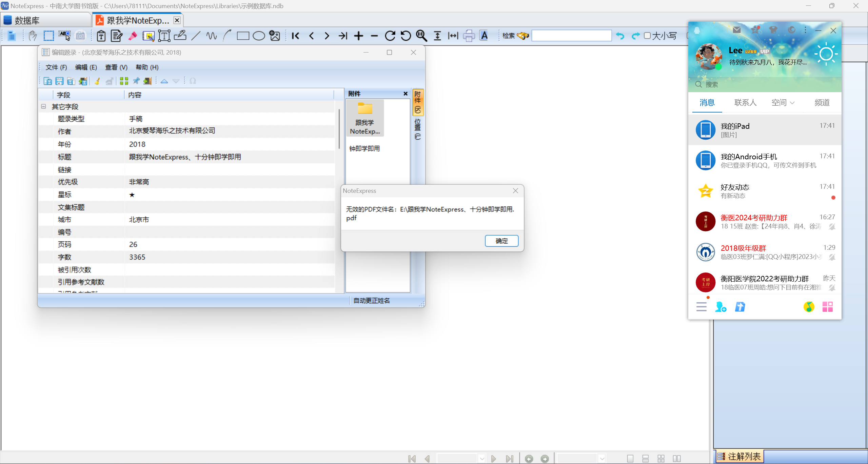Rotate page counterclockwise
This screenshot has height=464, width=868.
[x=406, y=36]
